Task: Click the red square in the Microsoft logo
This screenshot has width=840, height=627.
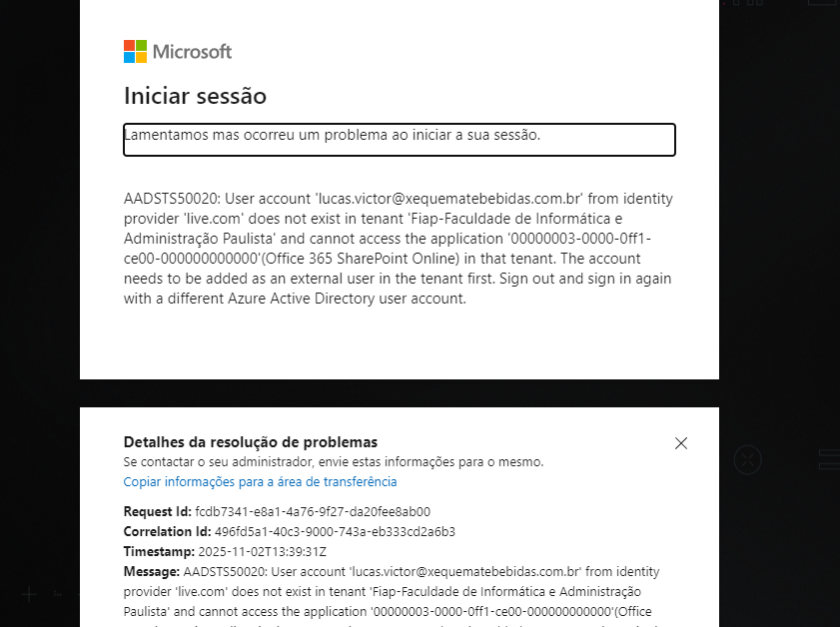Action: point(129,44)
